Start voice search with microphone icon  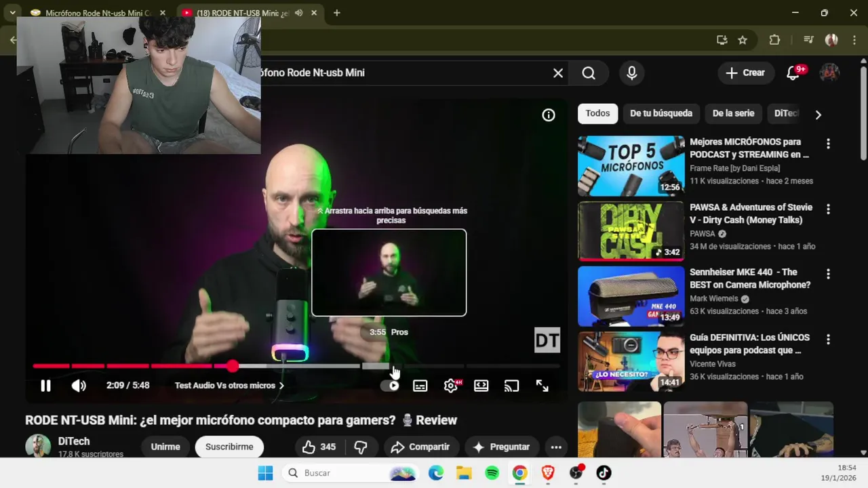[x=632, y=73]
